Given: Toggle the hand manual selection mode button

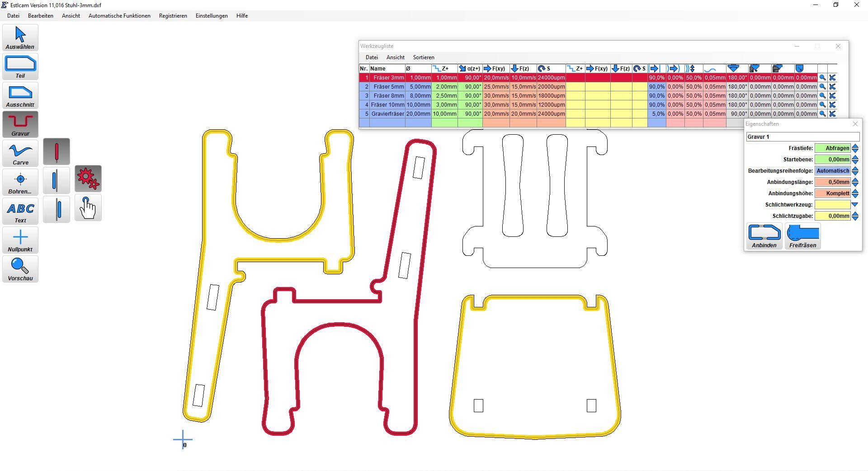Looking at the screenshot, I should (x=88, y=208).
